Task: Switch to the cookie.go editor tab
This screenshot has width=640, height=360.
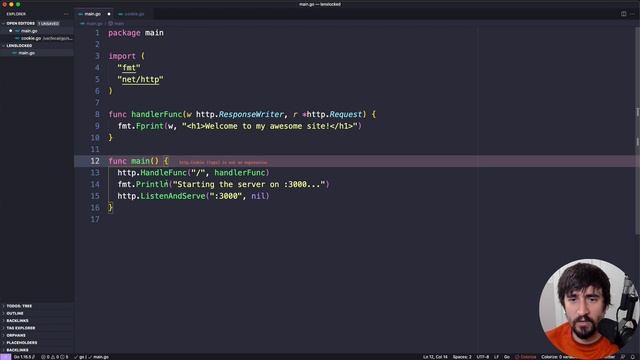Action: tap(134, 14)
